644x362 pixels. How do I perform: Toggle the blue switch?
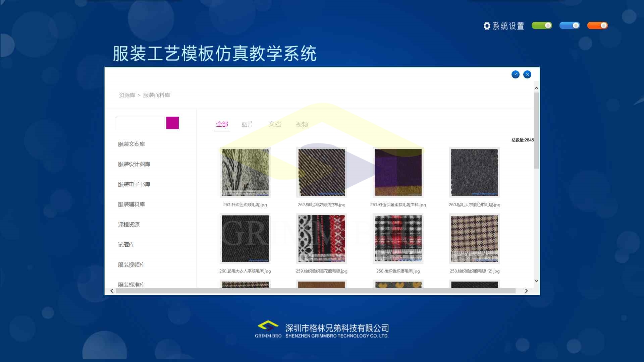click(x=570, y=25)
